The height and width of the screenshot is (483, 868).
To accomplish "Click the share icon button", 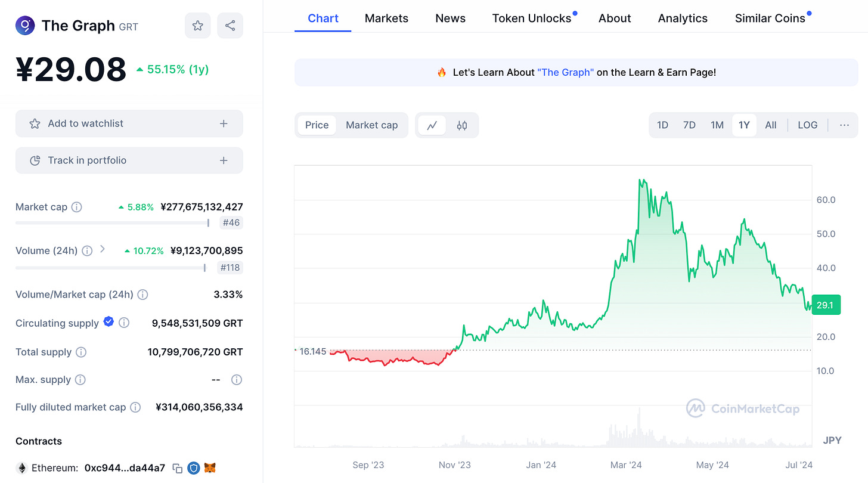I will 230,26.
